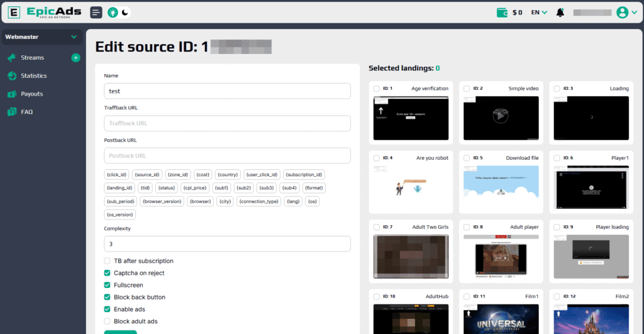Insert the {subscription_id} macro tag
This screenshot has height=334, width=644.
coord(304,175)
